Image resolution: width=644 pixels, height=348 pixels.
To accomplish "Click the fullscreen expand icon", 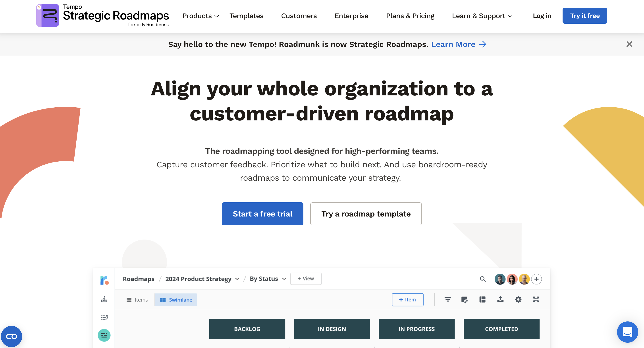I will (536, 300).
